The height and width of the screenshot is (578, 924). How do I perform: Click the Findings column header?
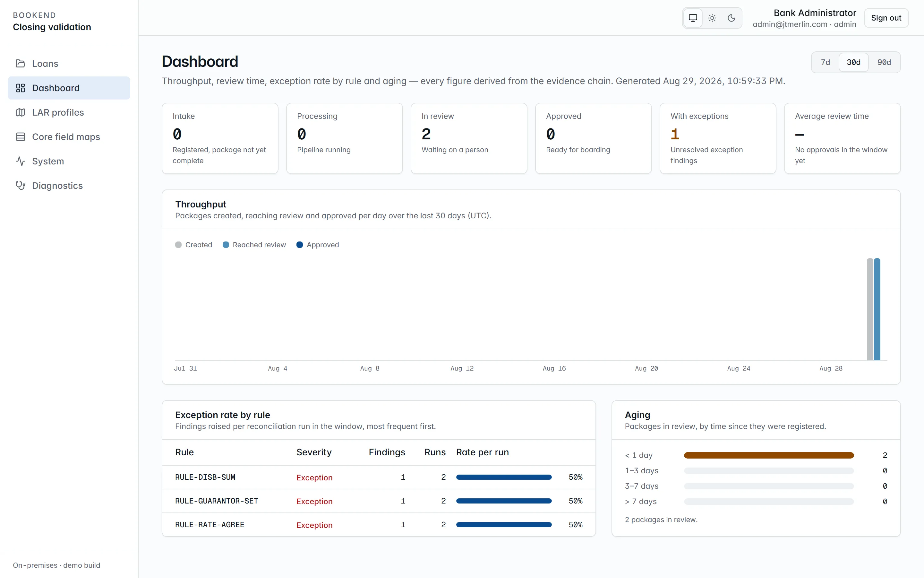[387, 452]
